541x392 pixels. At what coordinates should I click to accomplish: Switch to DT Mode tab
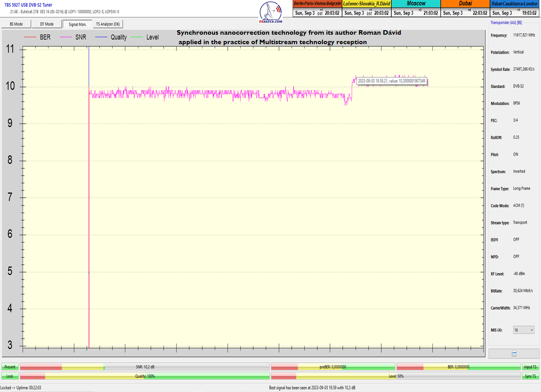(46, 24)
